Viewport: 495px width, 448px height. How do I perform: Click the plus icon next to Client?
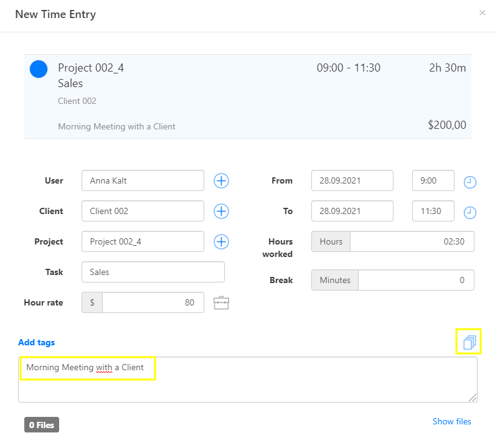click(222, 211)
